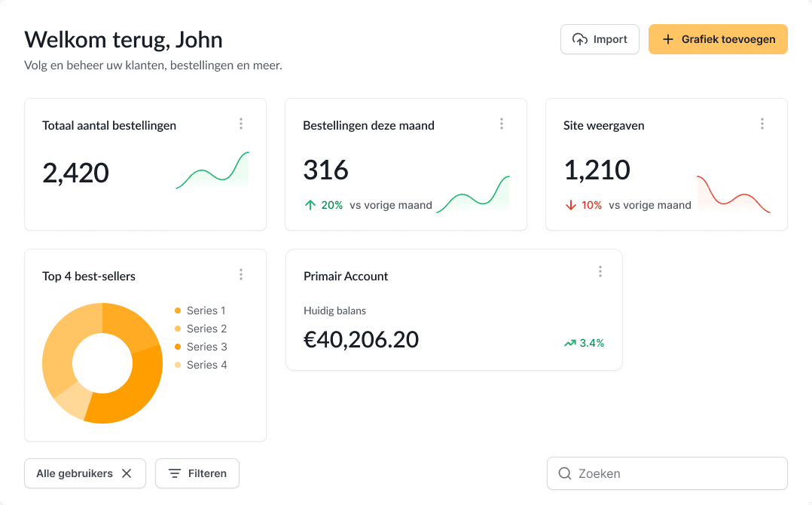Click the magnifier icon in the search box
This screenshot has height=505, width=812.
[x=564, y=473]
